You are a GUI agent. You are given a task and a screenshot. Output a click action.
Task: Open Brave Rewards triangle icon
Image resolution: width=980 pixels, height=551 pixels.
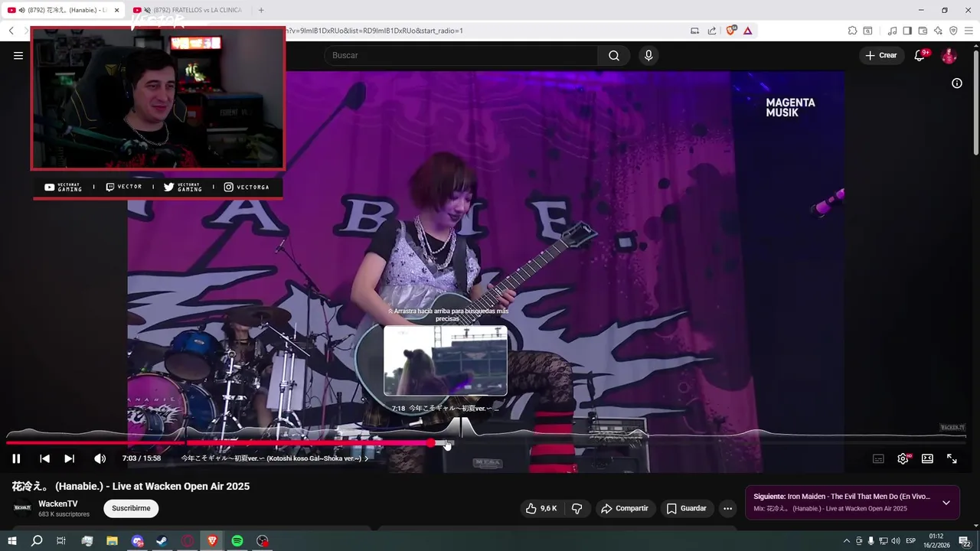(747, 31)
